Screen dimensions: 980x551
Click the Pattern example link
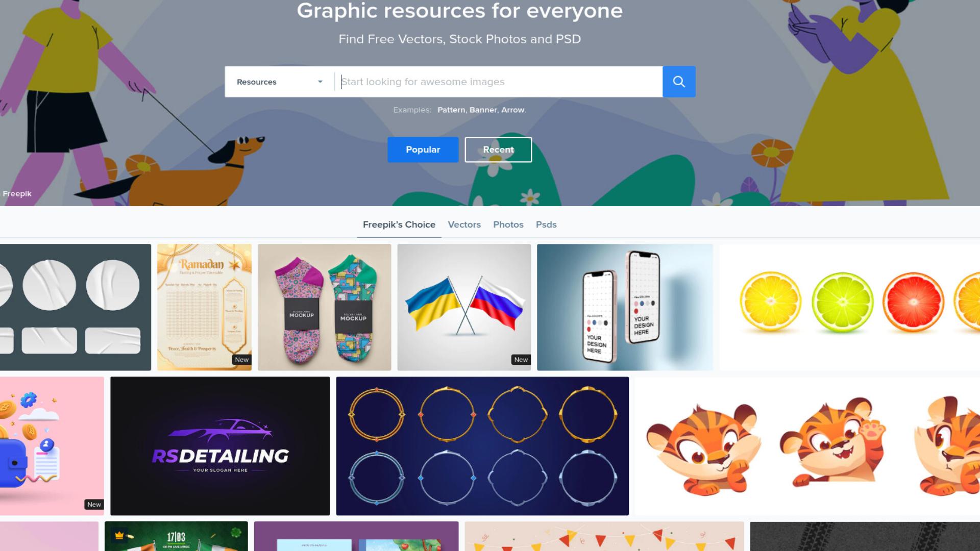pos(451,110)
